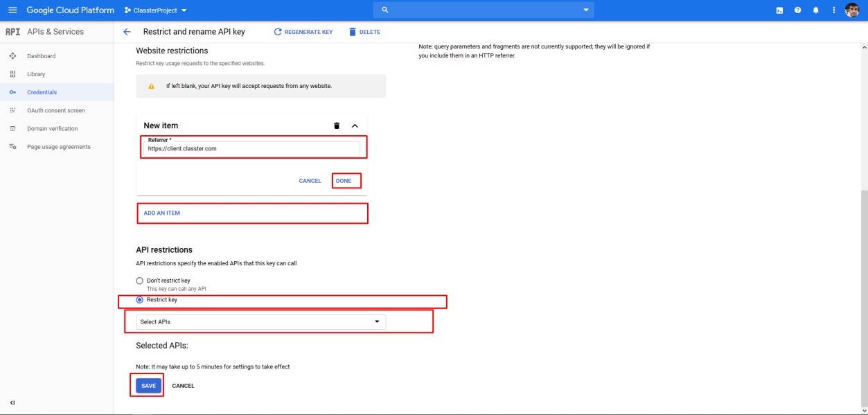Select the "Restrict key" radio option
The width and height of the screenshot is (868, 415).
tap(140, 300)
